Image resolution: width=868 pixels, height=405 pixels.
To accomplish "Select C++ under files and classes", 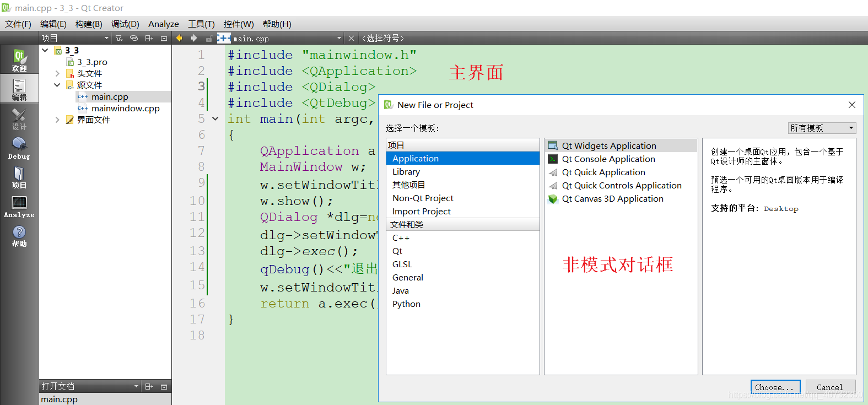I will point(463,237).
